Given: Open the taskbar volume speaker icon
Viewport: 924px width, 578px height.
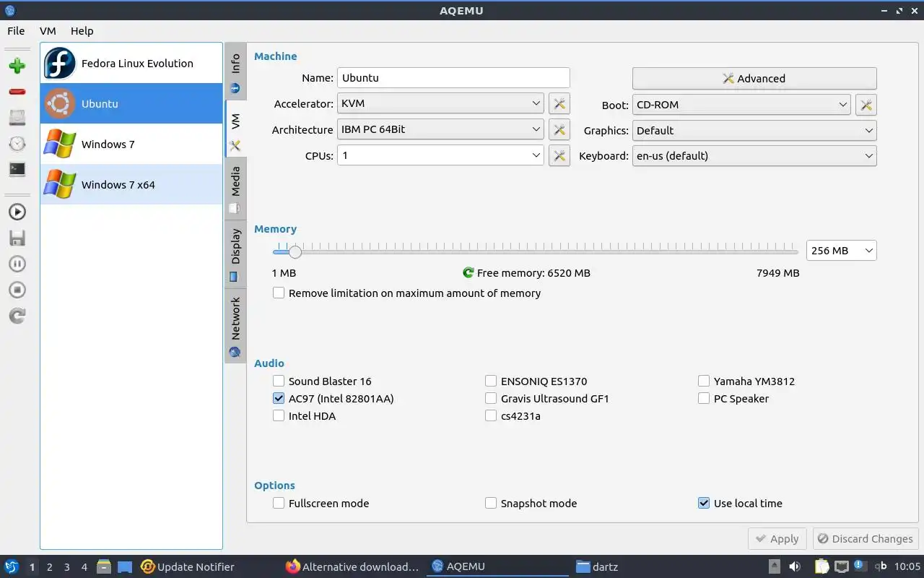Looking at the screenshot, I should click(x=795, y=566).
